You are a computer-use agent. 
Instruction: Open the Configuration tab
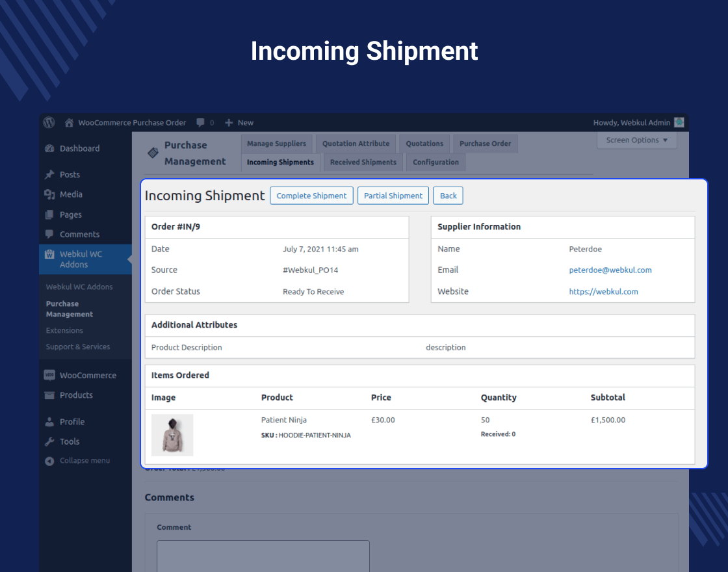[435, 162]
